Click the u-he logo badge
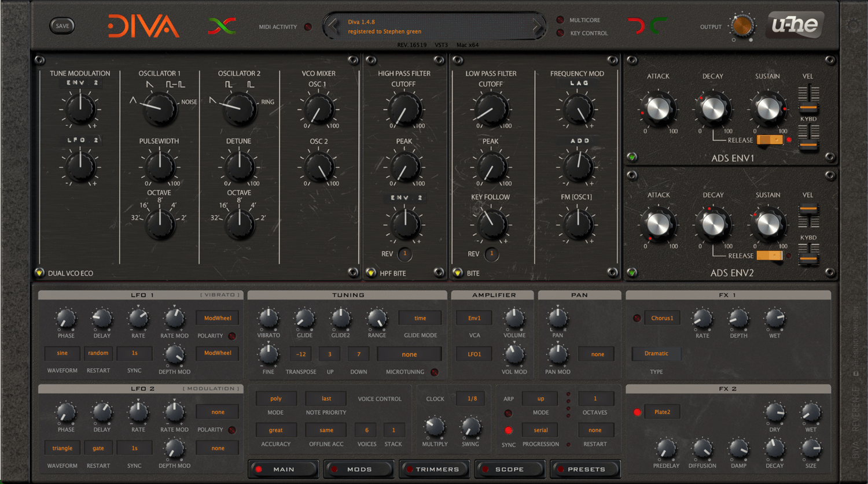The height and width of the screenshot is (484, 868). [x=795, y=25]
